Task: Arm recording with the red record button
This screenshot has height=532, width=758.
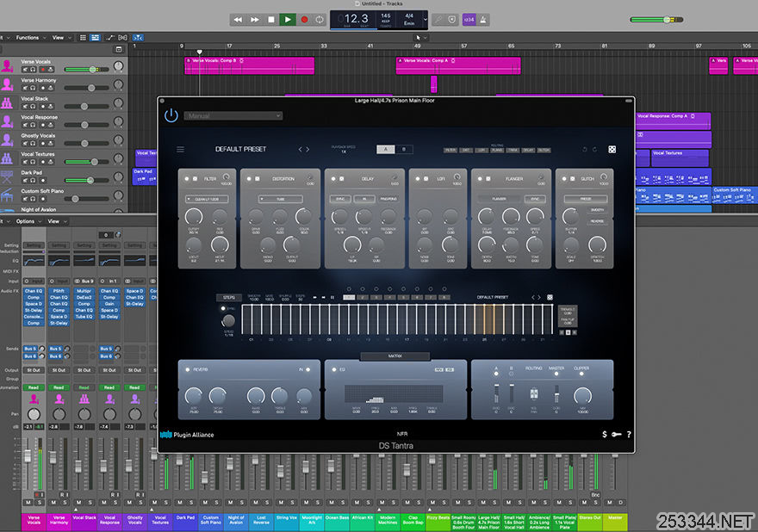Action: point(304,20)
